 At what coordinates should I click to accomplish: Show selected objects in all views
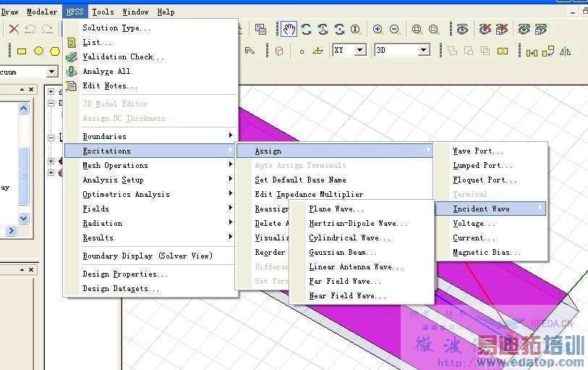coord(541,29)
